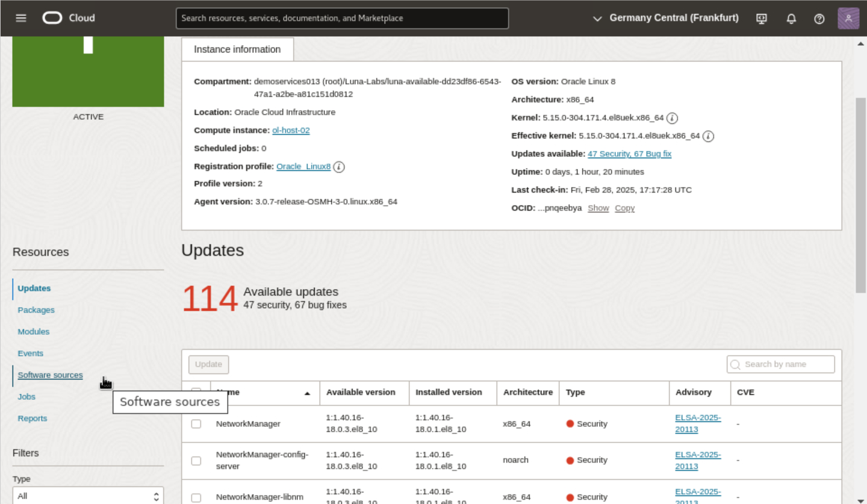867x504 pixels.
Task: Click info icon beside Effective kernel value
Action: point(709,136)
